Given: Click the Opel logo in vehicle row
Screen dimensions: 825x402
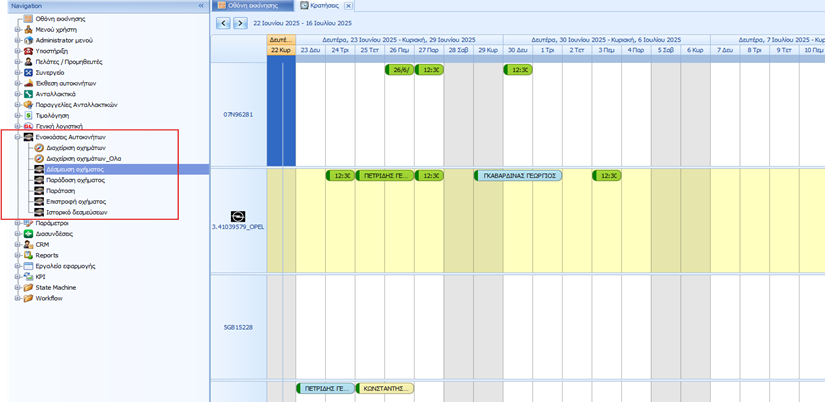Looking at the screenshot, I should pos(238,216).
